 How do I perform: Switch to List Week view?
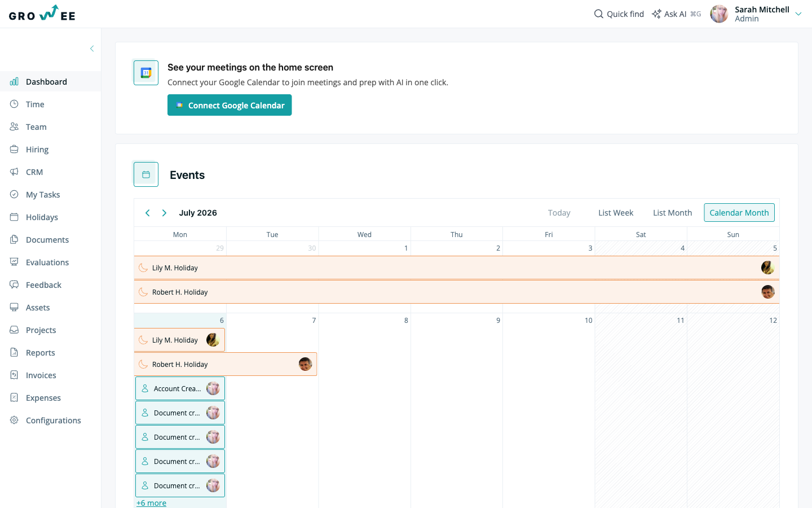tap(616, 213)
